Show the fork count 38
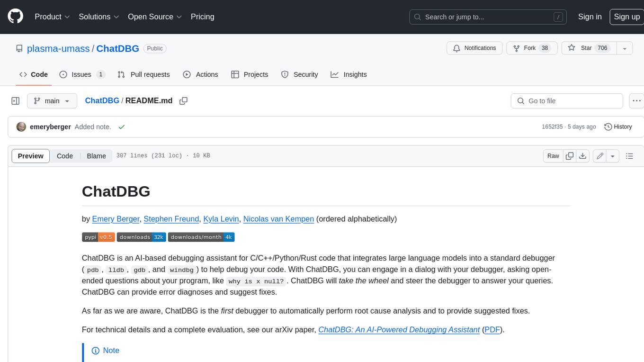 [545, 48]
